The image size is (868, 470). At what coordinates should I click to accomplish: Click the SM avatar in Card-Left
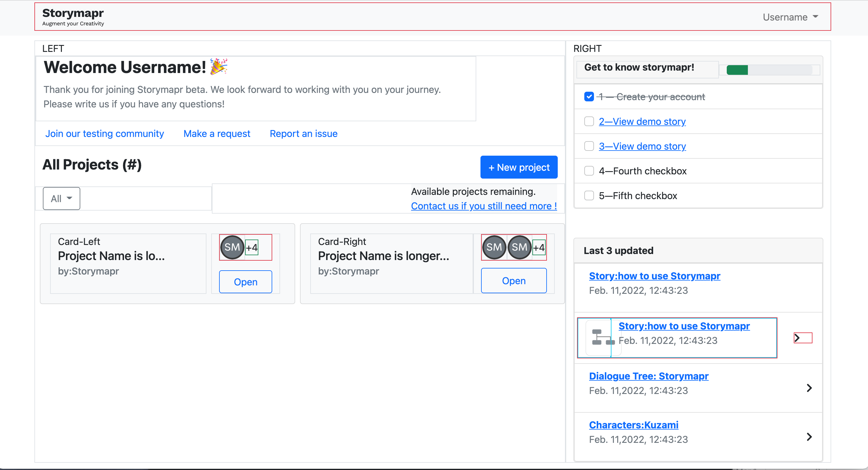(x=232, y=247)
